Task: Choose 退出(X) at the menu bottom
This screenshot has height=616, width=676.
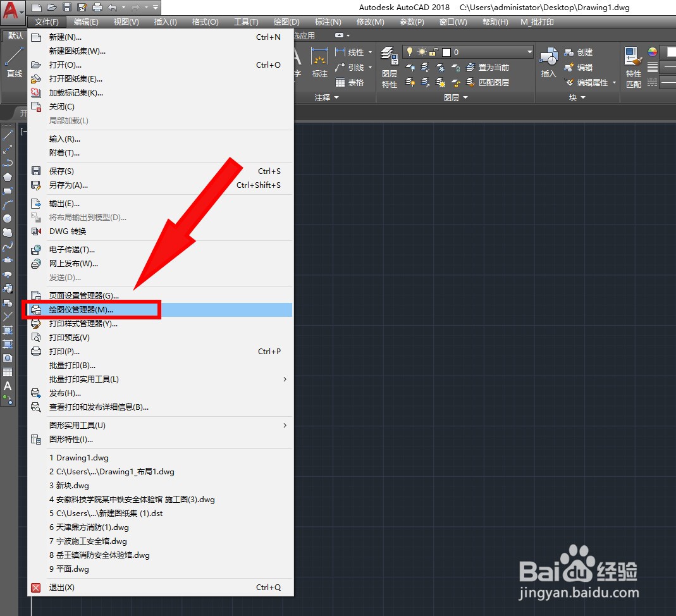Action: pos(161,588)
